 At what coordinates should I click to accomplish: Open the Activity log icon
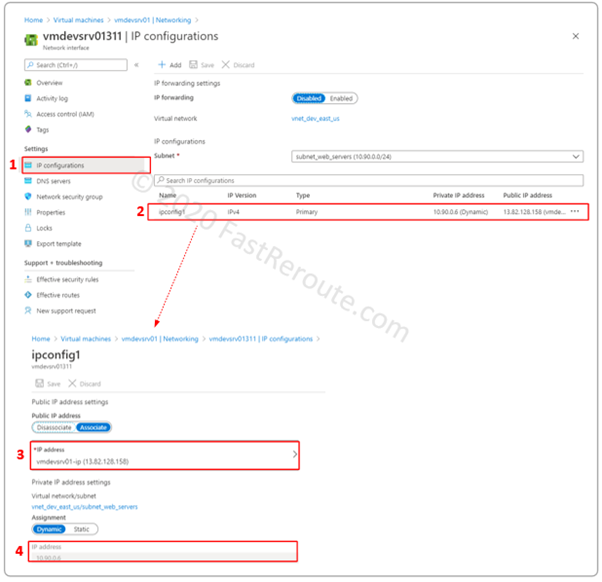click(x=28, y=98)
